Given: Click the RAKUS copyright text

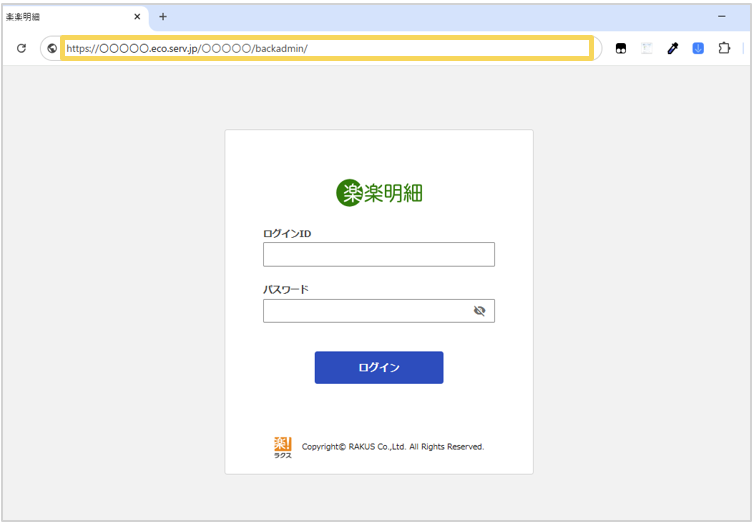Looking at the screenshot, I should [x=392, y=447].
